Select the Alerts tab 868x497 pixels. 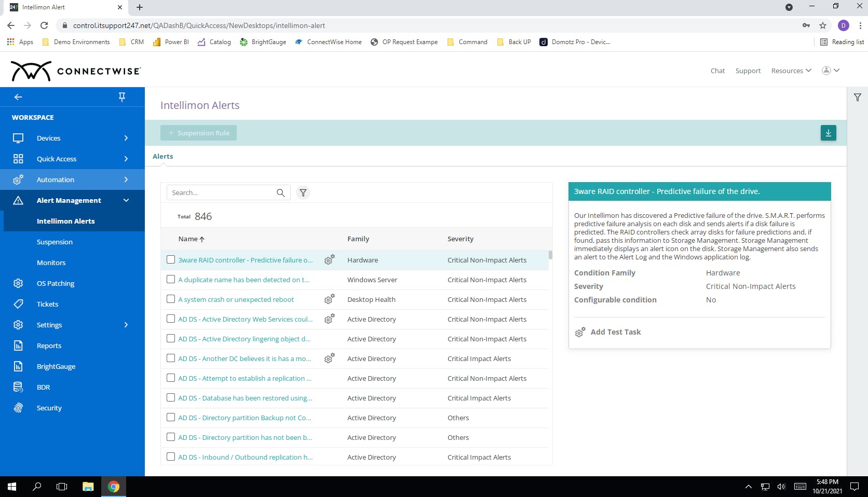[x=163, y=156]
